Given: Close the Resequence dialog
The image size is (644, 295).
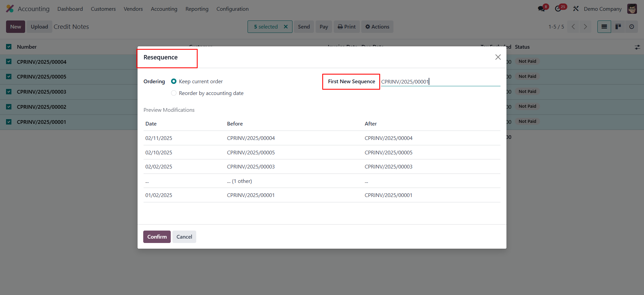Looking at the screenshot, I should click(498, 57).
